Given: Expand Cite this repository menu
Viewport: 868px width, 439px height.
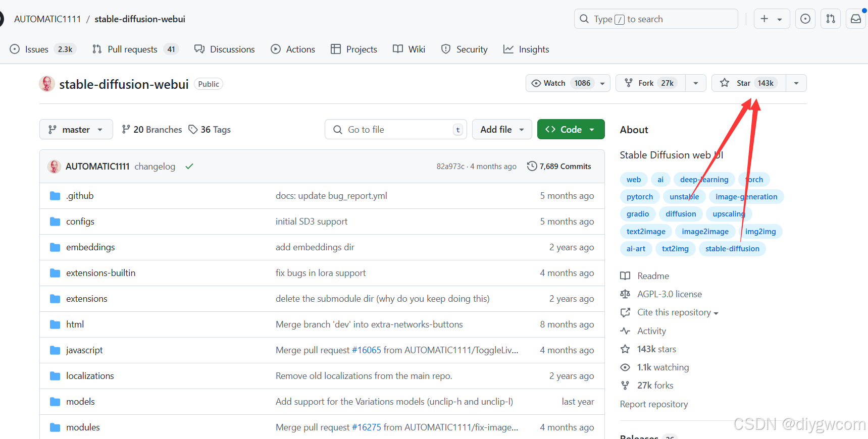Looking at the screenshot, I should pyautogui.click(x=678, y=313).
